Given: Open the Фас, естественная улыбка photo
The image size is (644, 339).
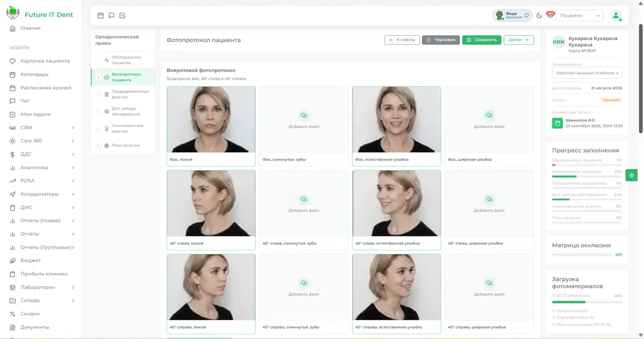Looking at the screenshot, I should pyautogui.click(x=396, y=120).
